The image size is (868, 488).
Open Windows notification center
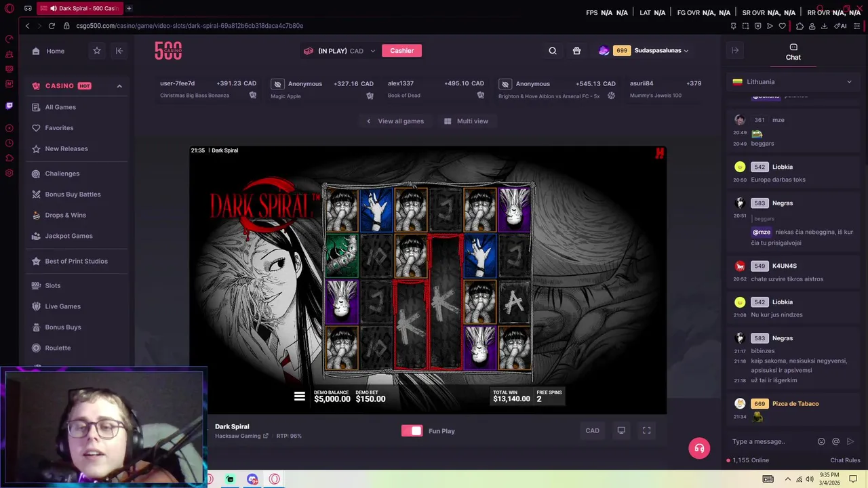[853, 479]
